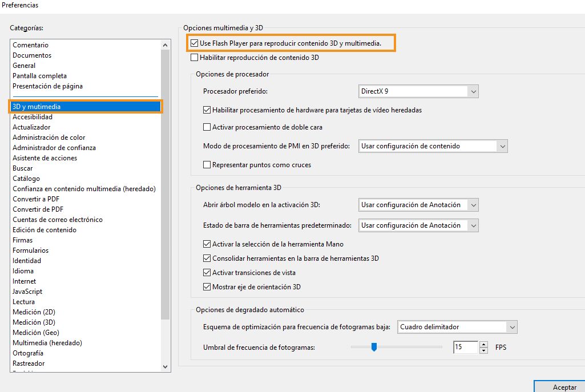The height and width of the screenshot is (392, 585).
Task: Disable "Use Flash Player para reproducir contenido 3D y multimedia"
Action: click(193, 43)
